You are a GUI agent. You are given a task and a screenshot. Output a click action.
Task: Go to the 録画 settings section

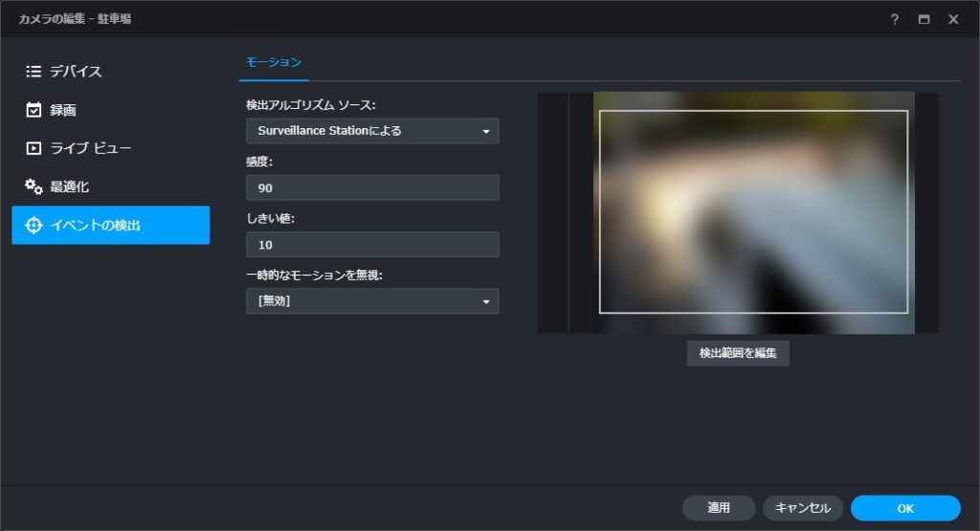pyautogui.click(x=111, y=110)
